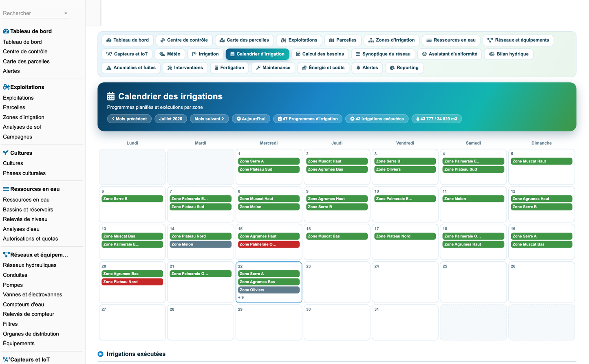The height and width of the screenshot is (364, 589).
Task: Open Vannes et électrovannes in sidebar
Action: click(x=33, y=295)
